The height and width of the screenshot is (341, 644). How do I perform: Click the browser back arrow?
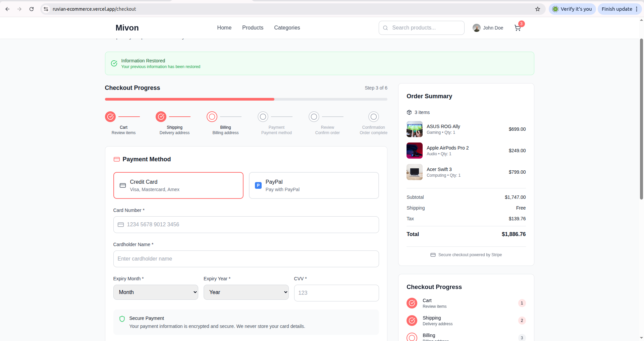coord(7,9)
